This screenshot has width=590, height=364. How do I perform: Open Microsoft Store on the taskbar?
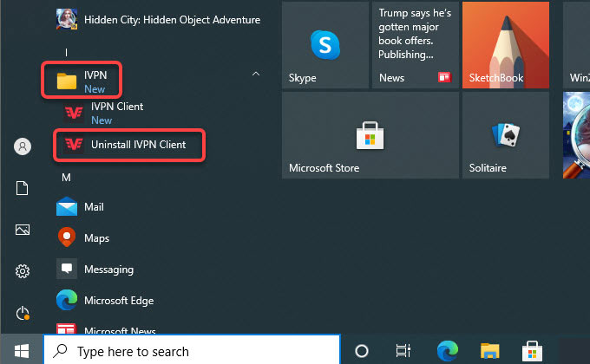(x=532, y=351)
